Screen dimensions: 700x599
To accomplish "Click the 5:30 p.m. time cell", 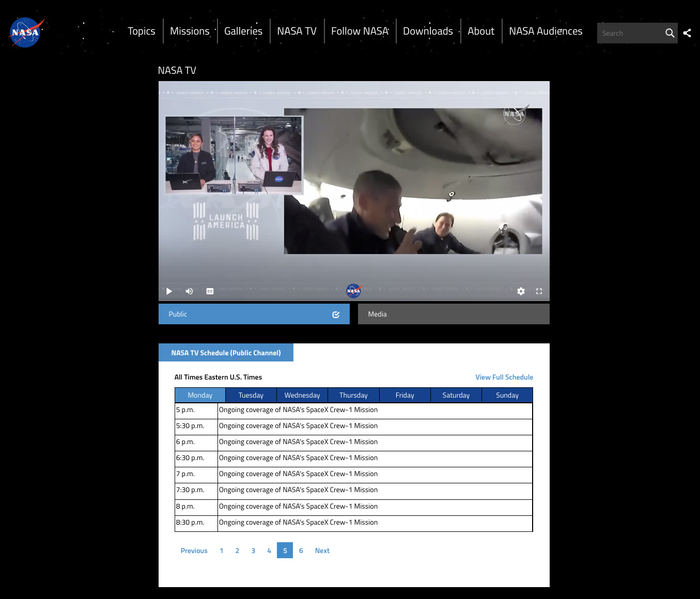I will pyautogui.click(x=196, y=426).
